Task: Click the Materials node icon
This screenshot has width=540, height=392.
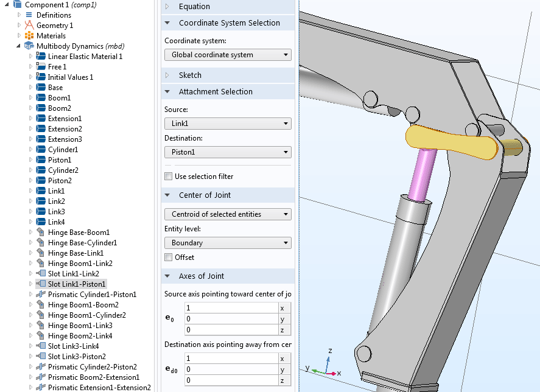Action: point(29,36)
